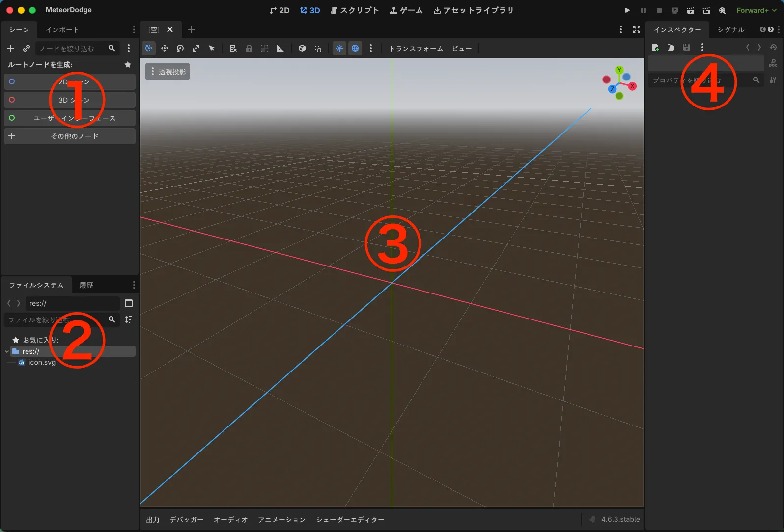Select the arrow Select mode tool
The height and width of the screenshot is (532, 784).
point(212,48)
